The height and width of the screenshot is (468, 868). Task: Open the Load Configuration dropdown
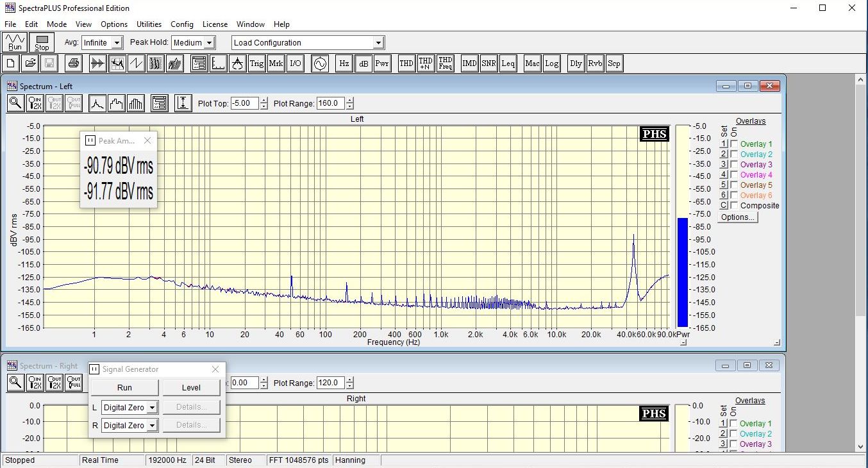[x=378, y=43]
